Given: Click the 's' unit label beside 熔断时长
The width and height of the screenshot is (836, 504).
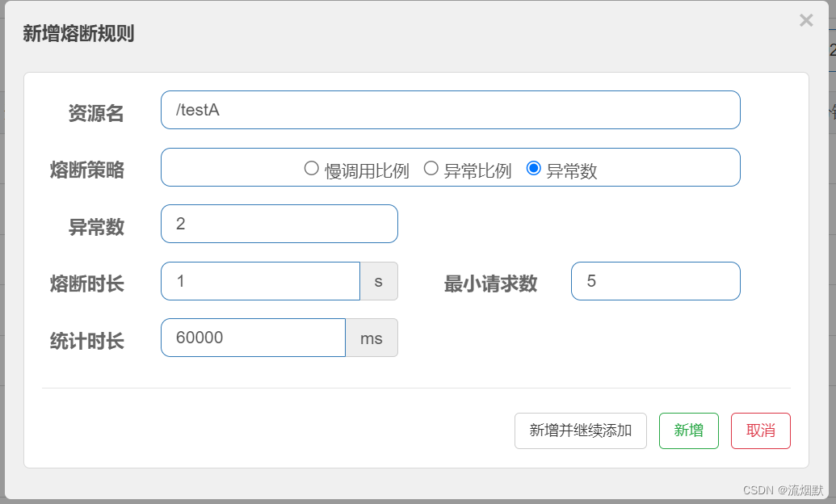Looking at the screenshot, I should pyautogui.click(x=379, y=281).
